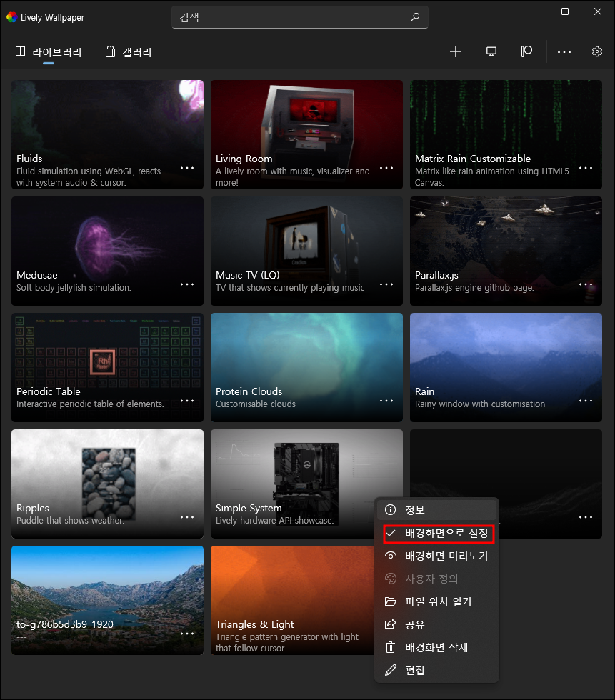Image resolution: width=615 pixels, height=700 pixels.
Task: Minimize the Lively Wallpaper window
Action: 532,11
